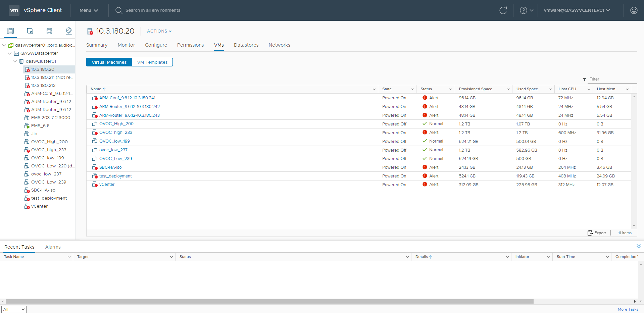The width and height of the screenshot is (644, 313).
Task: Open the Hosts and Clusters inventory view
Action: click(10, 31)
